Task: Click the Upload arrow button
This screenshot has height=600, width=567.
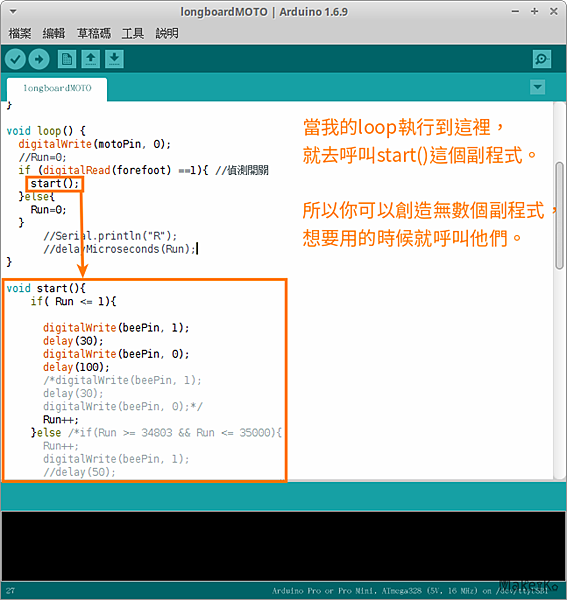Action: pyautogui.click(x=39, y=59)
